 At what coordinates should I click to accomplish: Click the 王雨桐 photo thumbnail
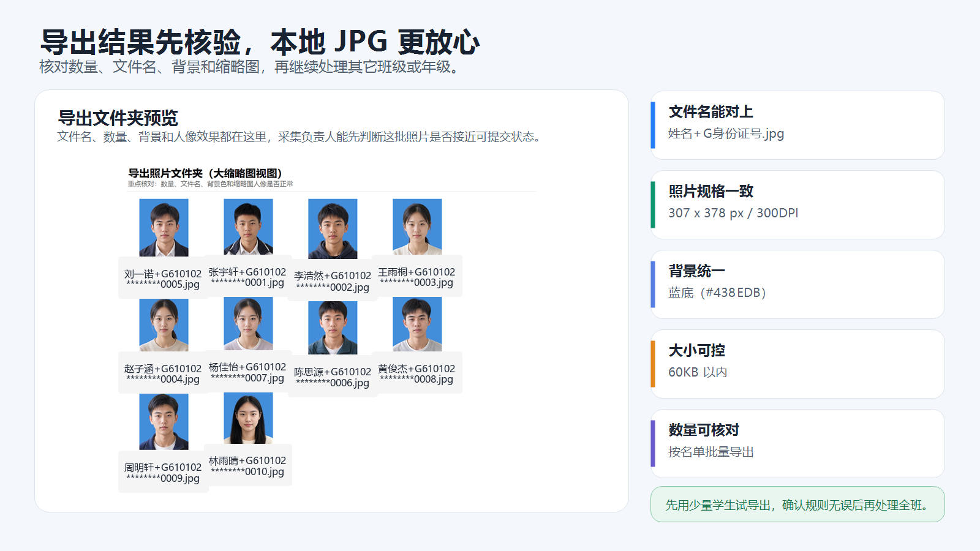417,227
